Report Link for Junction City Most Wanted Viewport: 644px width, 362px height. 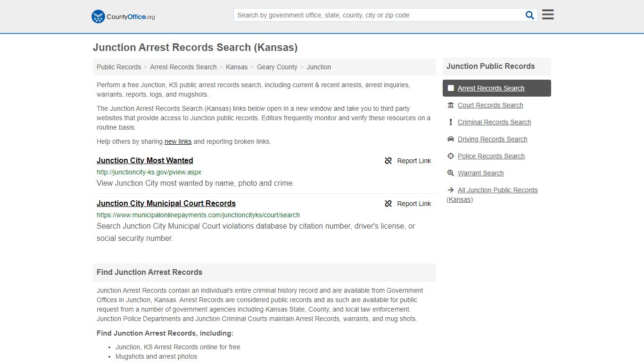(414, 161)
